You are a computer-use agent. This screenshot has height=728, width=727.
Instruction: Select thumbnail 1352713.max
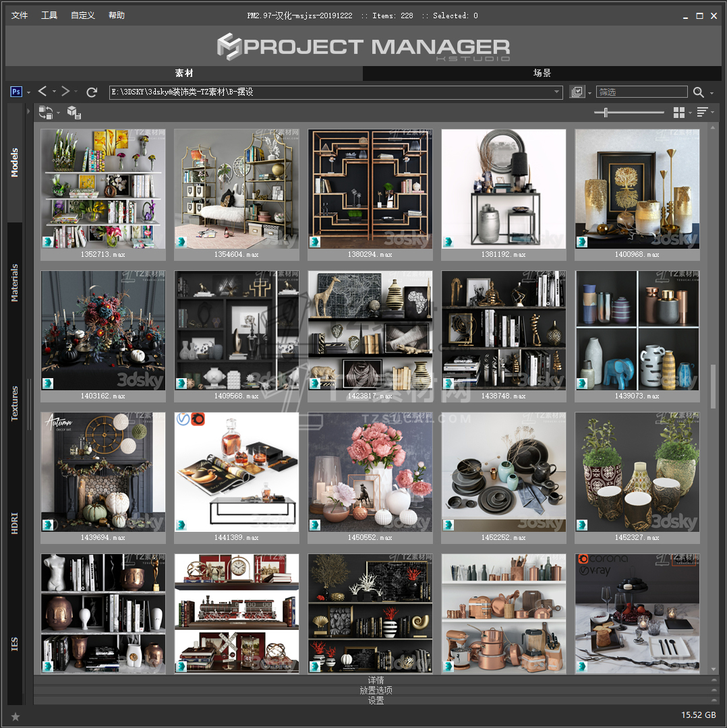(x=103, y=194)
